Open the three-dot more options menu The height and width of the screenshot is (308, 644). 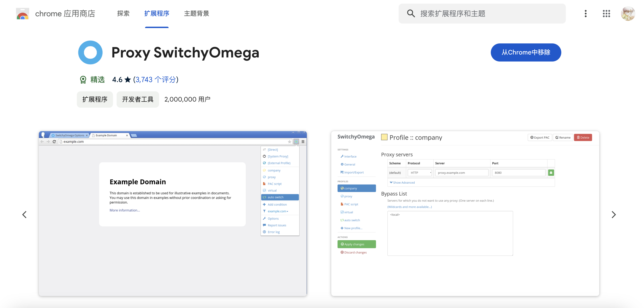(585, 14)
